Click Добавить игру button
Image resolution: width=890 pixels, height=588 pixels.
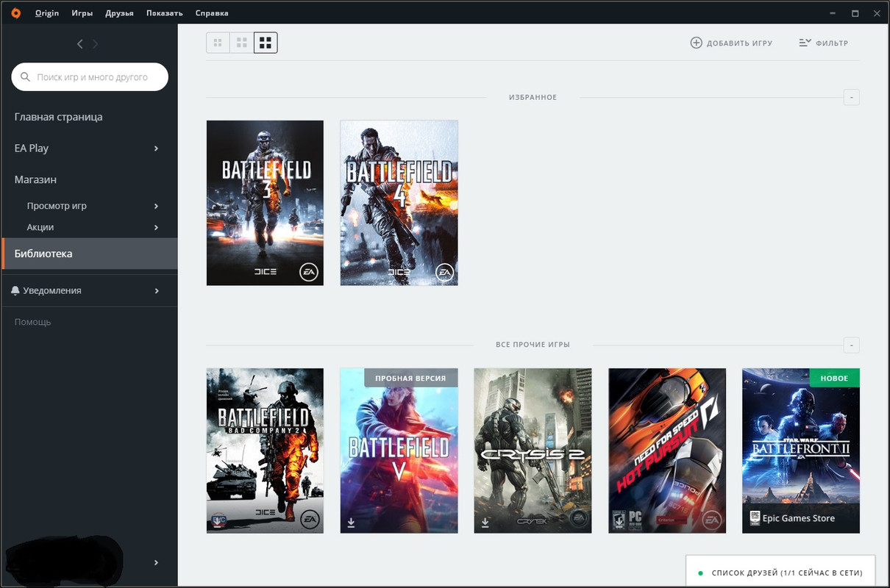tap(731, 43)
